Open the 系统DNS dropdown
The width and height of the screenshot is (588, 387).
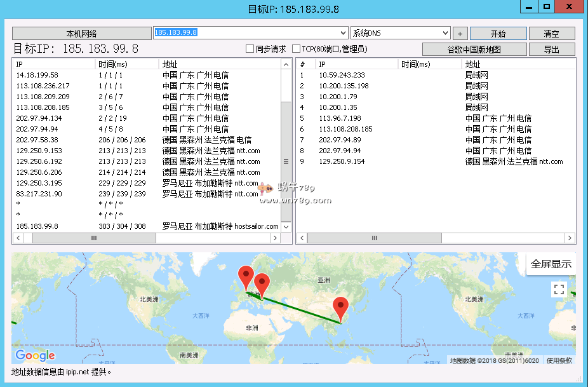pyautogui.click(x=445, y=33)
